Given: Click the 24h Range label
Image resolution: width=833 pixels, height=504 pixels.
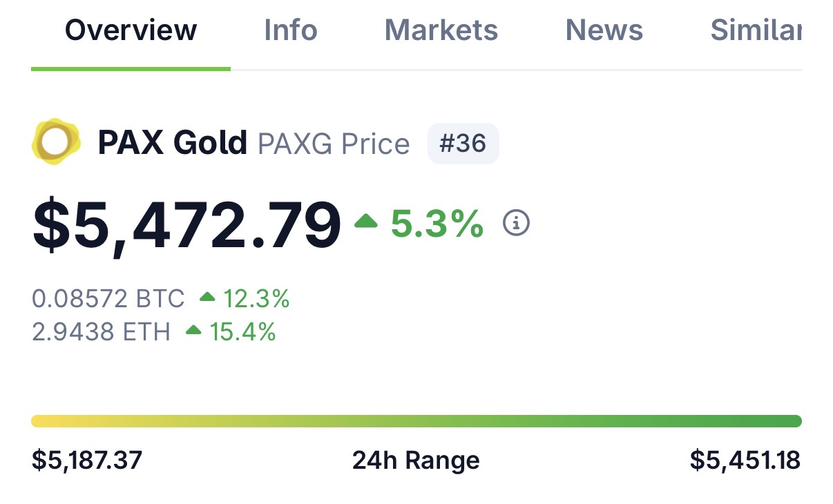Looking at the screenshot, I should point(416,459).
